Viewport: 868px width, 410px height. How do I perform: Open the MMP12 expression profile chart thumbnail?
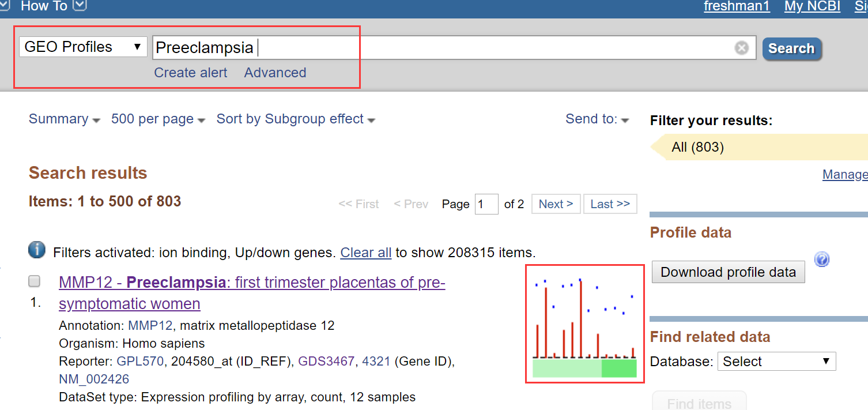pos(584,324)
